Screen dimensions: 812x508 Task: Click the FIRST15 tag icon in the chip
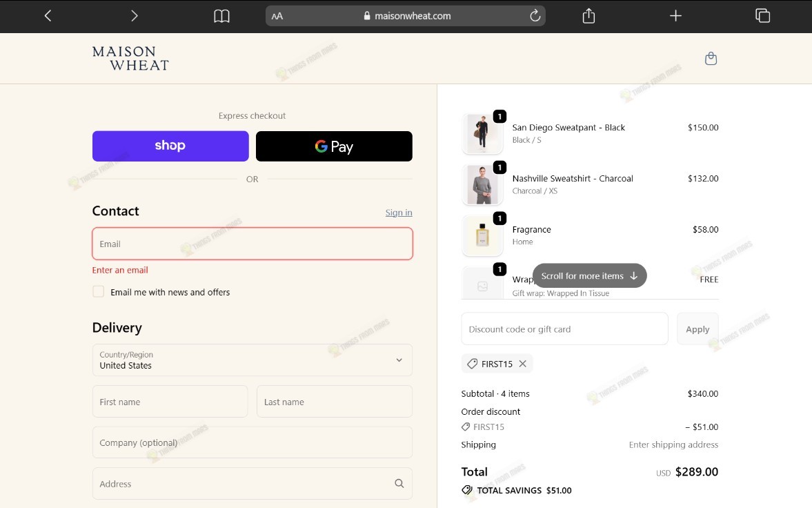point(473,364)
